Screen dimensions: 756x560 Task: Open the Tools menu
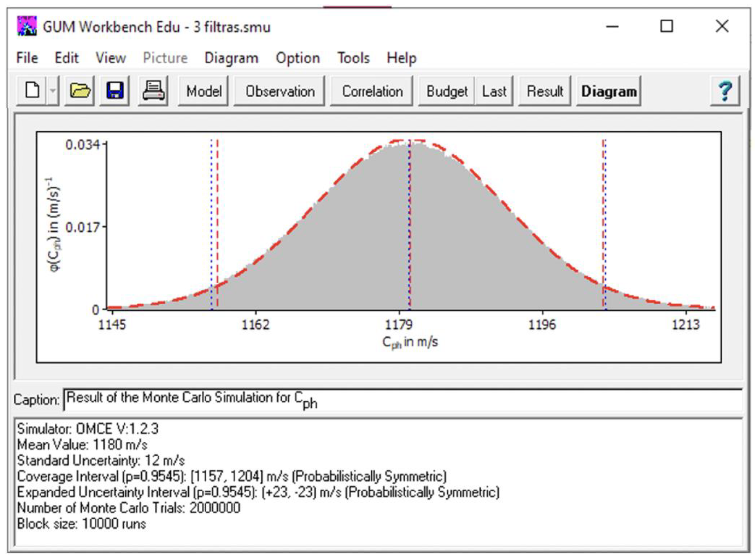(x=353, y=58)
